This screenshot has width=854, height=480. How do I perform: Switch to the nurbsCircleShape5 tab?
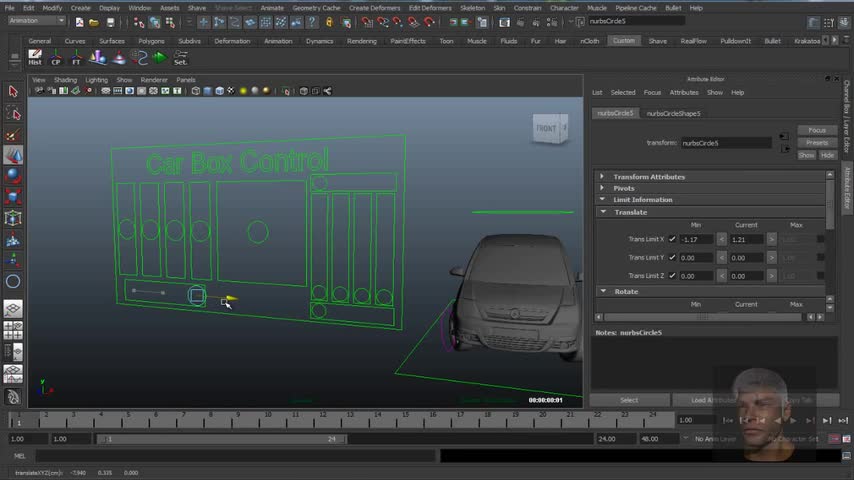coord(673,113)
